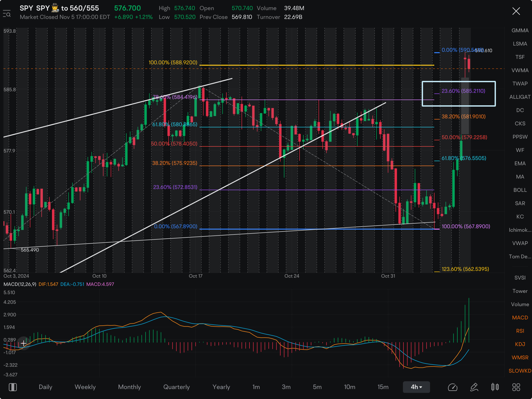This screenshot has width=532, height=399.
Task: Enable the Tower sub-indicator
Action: [520, 291]
